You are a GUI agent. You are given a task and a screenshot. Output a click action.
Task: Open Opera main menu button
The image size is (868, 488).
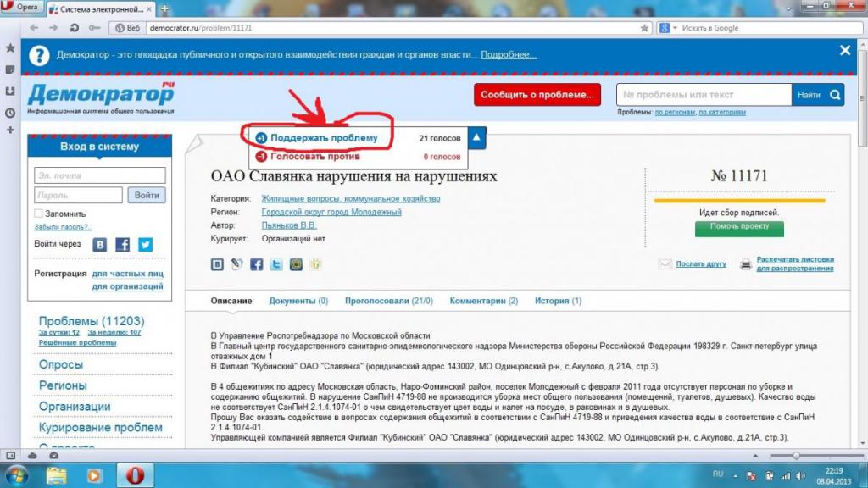22,7
